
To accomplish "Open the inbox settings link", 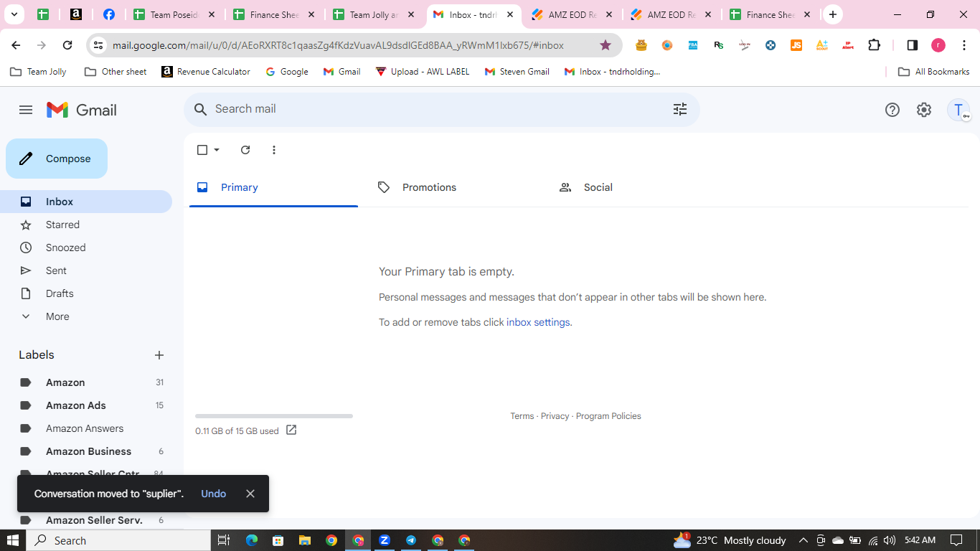I will pos(538,322).
